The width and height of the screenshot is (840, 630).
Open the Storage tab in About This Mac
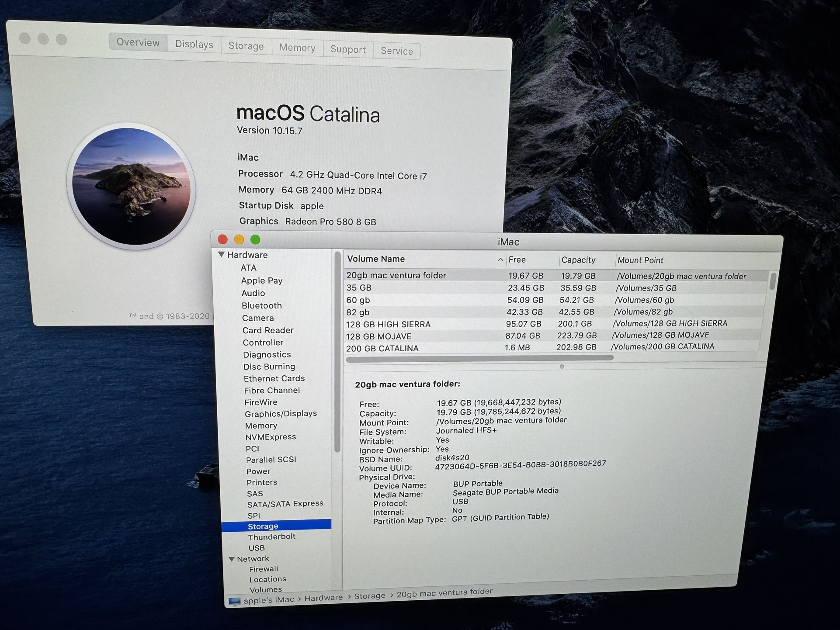coord(246,46)
